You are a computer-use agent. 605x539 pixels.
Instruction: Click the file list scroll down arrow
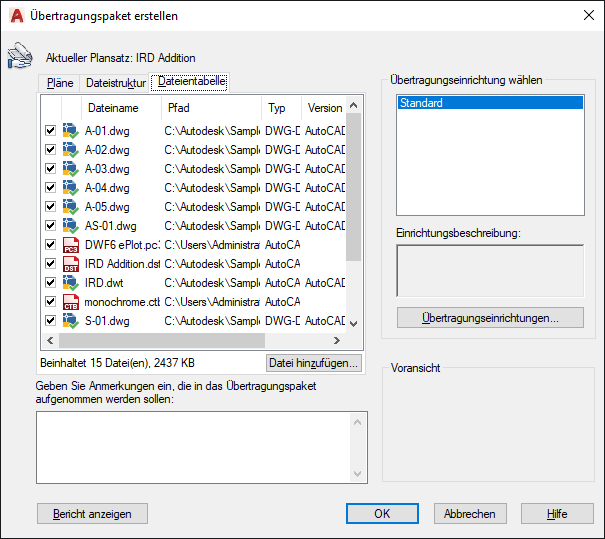click(353, 323)
